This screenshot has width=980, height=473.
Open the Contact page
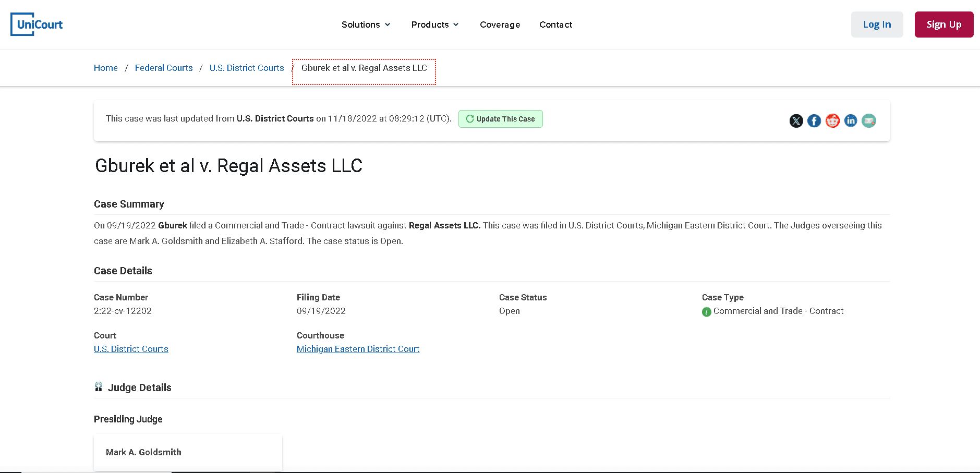point(555,25)
